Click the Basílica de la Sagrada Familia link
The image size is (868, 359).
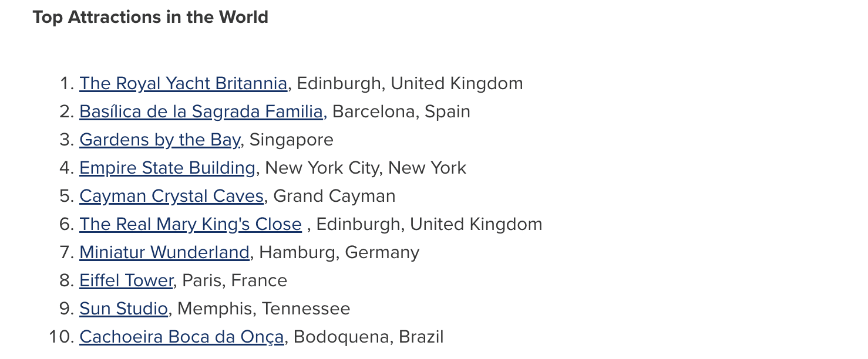(x=201, y=112)
